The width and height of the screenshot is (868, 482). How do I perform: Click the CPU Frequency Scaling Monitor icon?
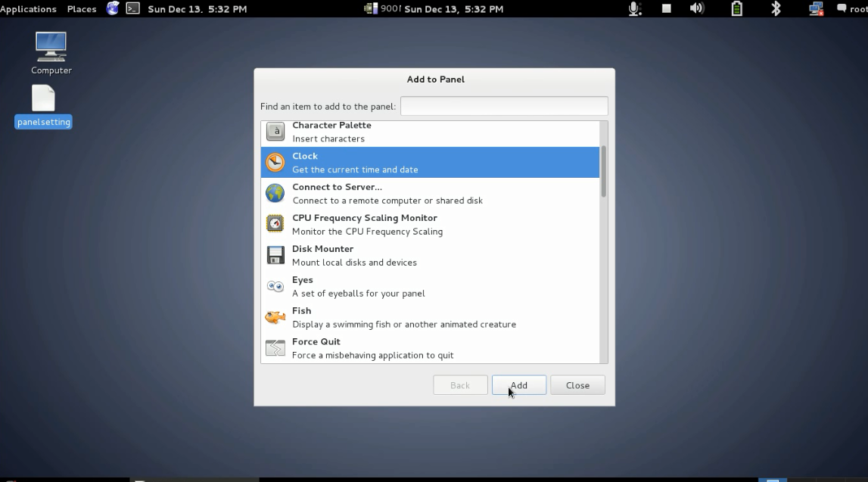[x=275, y=224]
